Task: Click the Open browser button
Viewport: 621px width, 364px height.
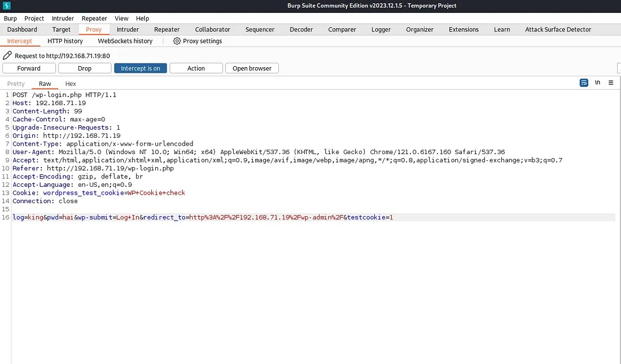Action: [x=252, y=68]
